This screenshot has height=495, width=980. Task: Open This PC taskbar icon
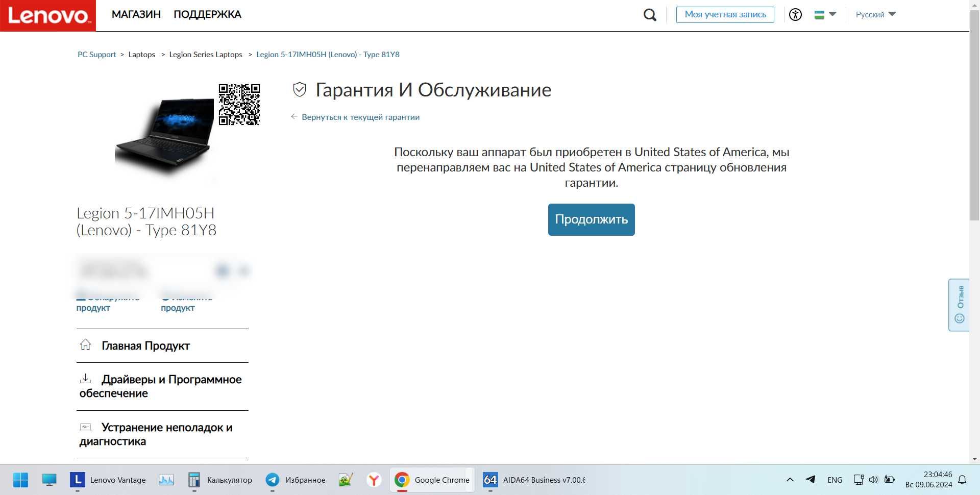[50, 480]
